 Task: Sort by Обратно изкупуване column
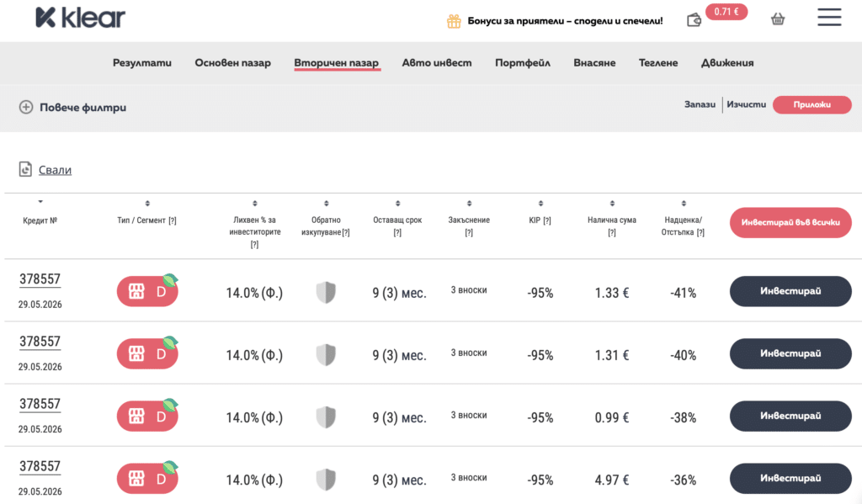[326, 204]
